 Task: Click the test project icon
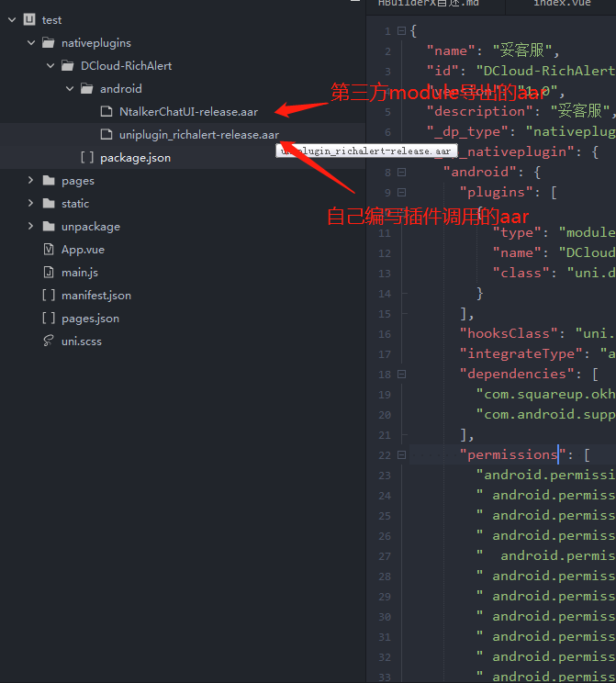[x=28, y=19]
